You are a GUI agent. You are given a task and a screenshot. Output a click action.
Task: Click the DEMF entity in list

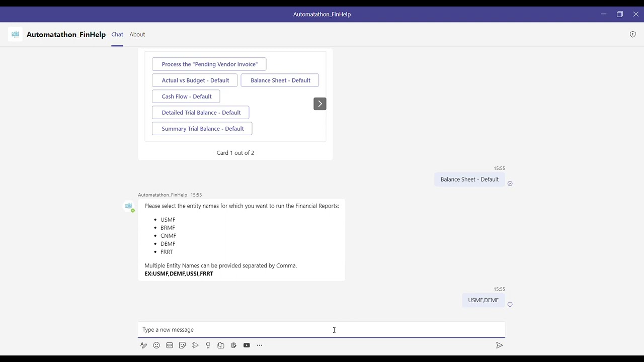[x=168, y=244]
